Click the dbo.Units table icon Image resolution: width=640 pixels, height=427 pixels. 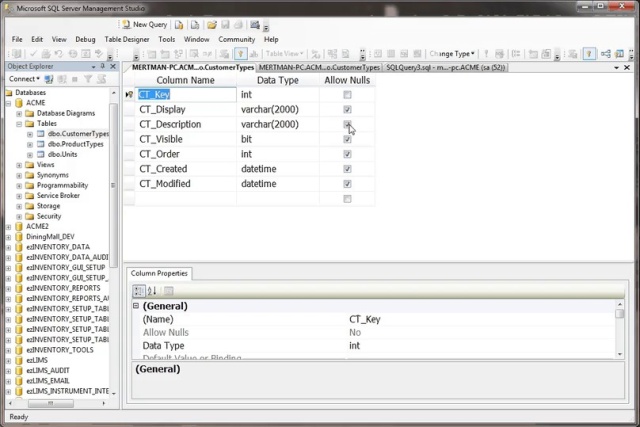tap(41, 154)
